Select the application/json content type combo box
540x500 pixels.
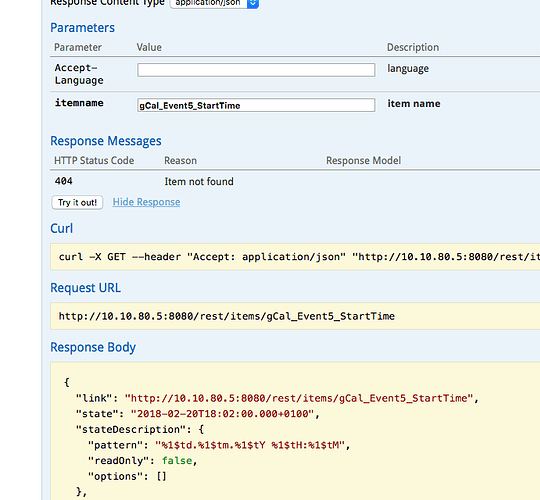214,3
